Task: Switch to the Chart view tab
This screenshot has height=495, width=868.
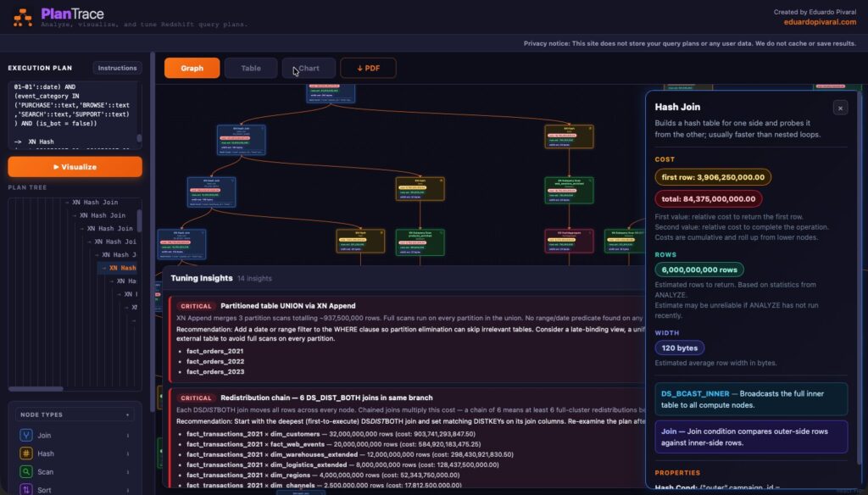Action: click(309, 68)
